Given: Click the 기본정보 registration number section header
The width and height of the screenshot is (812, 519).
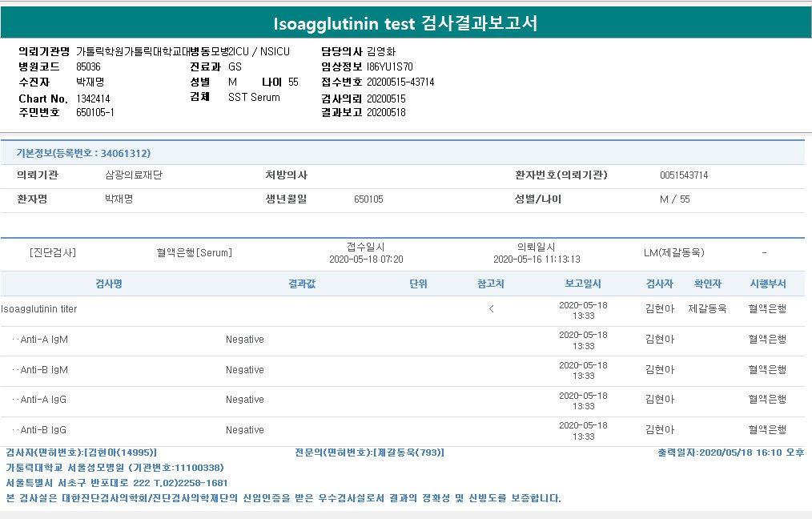Looking at the screenshot, I should tap(83, 153).
